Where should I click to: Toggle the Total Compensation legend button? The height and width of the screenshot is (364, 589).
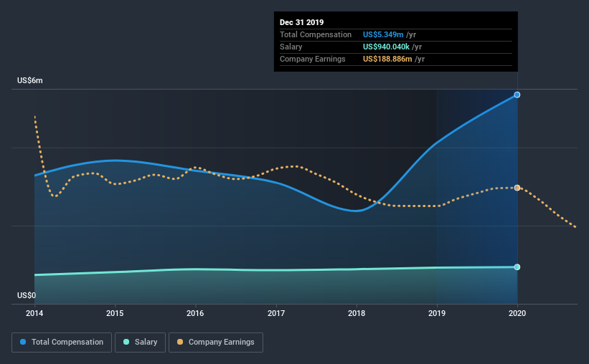(x=62, y=343)
